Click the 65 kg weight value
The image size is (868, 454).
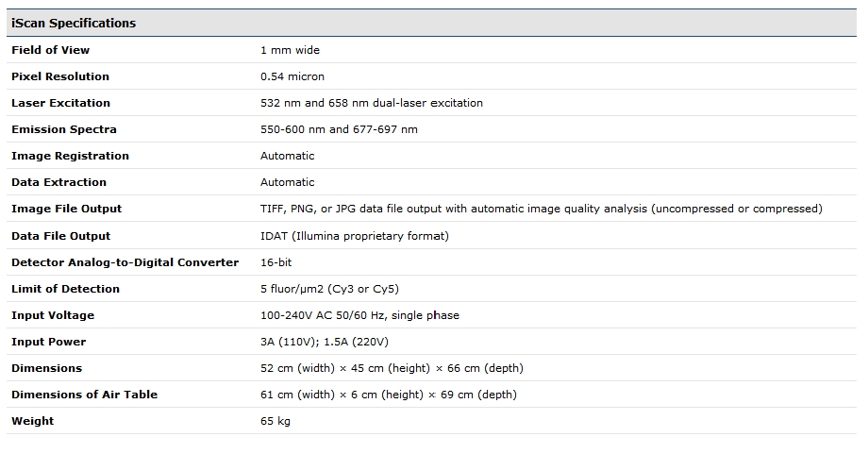tap(275, 421)
